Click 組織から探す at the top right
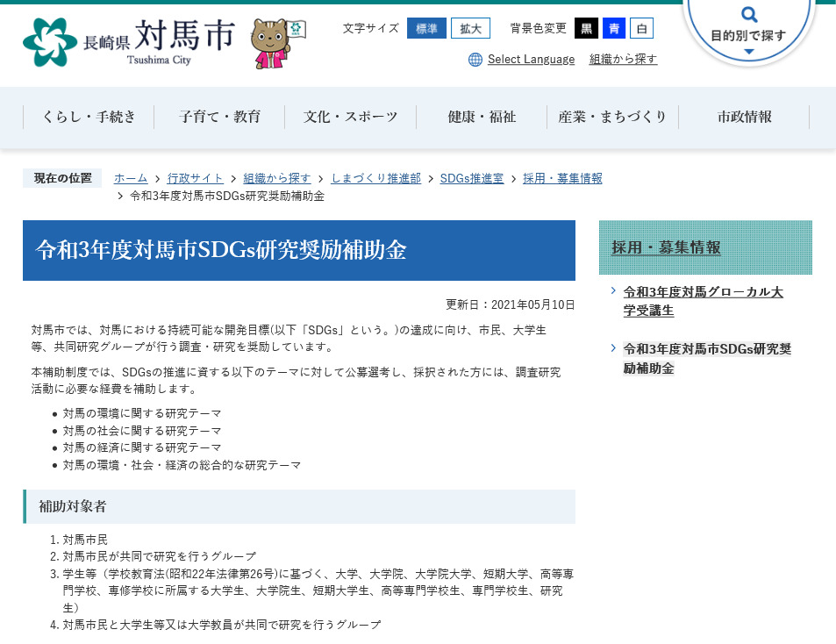This screenshot has height=644, width=836. [623, 60]
